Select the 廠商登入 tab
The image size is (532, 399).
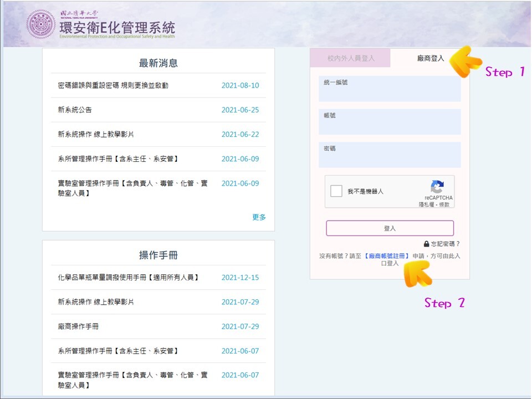click(x=430, y=58)
